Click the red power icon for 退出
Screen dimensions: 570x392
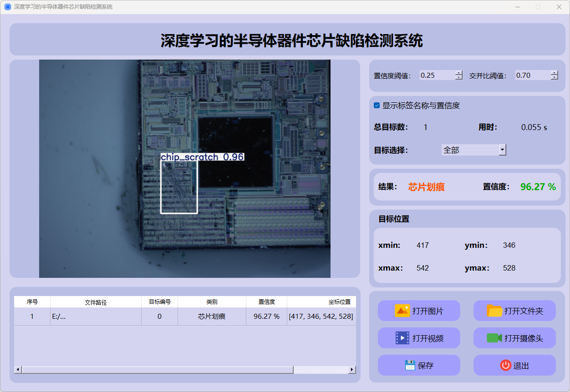click(505, 365)
